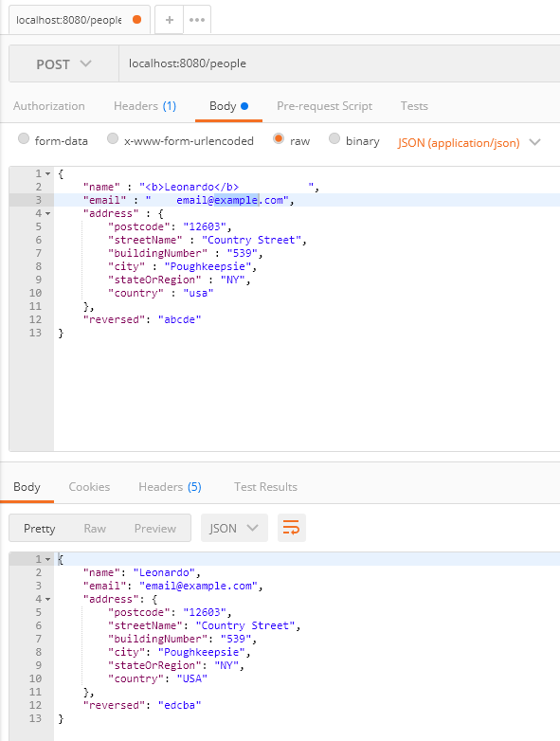Click request reversed value "abcde"
The image size is (560, 741).
click(x=180, y=319)
